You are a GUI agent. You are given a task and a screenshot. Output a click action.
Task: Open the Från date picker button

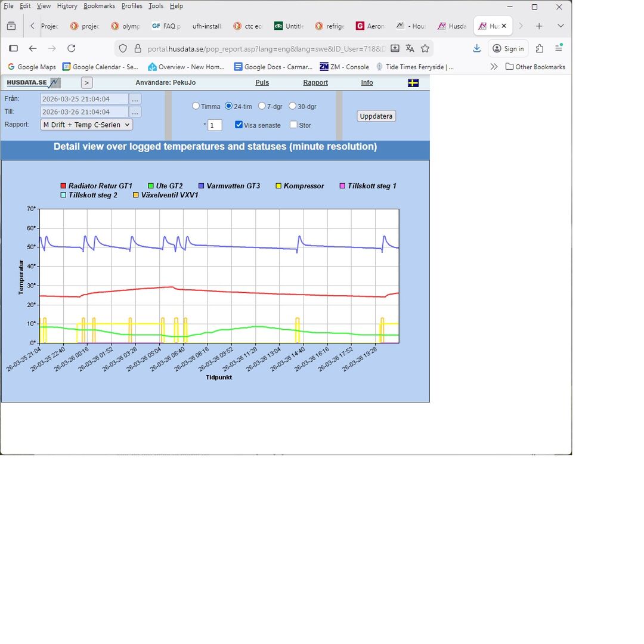pyautogui.click(x=135, y=99)
